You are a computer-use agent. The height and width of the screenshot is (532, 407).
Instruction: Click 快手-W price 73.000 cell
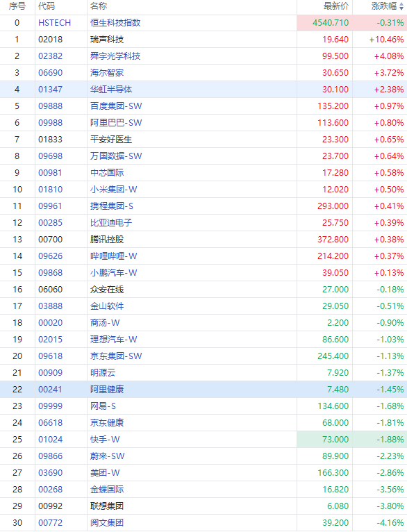point(325,440)
